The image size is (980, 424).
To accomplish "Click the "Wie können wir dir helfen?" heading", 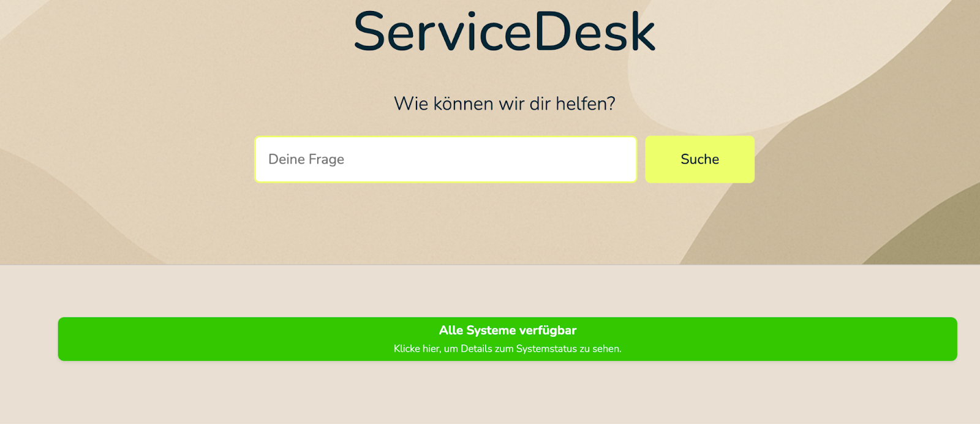I will [x=504, y=104].
